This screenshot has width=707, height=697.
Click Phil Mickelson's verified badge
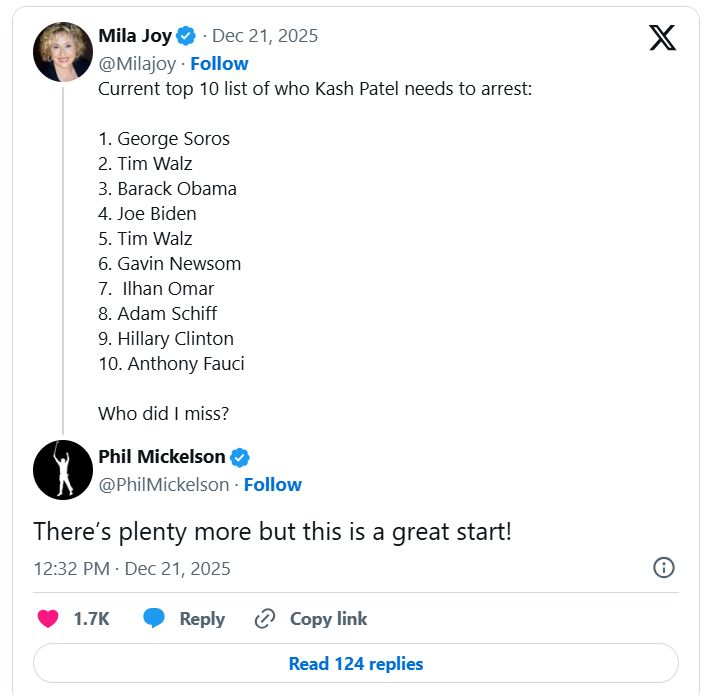tap(240, 457)
